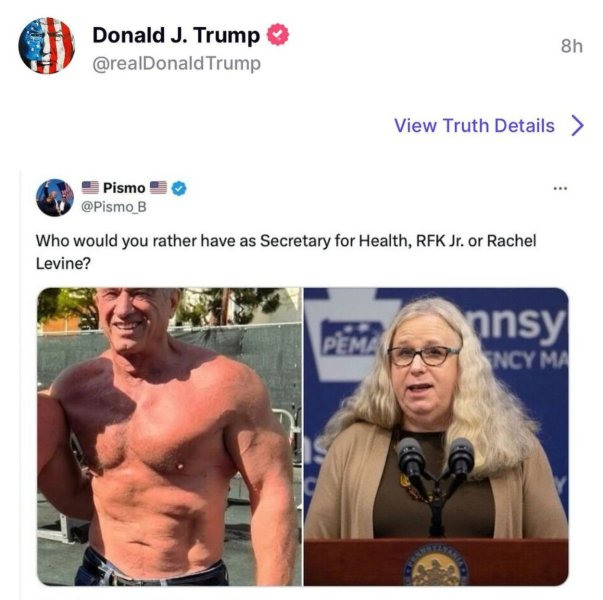Click the flag emoji before the Pismo name

click(90, 188)
